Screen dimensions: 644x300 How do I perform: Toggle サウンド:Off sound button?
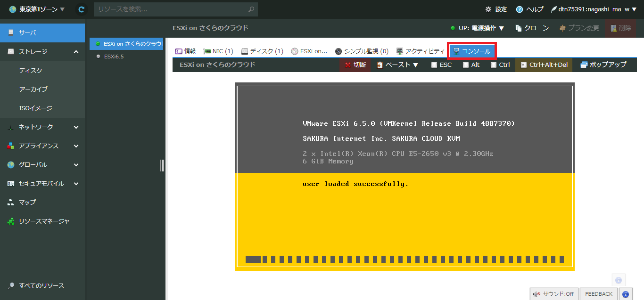(x=554, y=294)
